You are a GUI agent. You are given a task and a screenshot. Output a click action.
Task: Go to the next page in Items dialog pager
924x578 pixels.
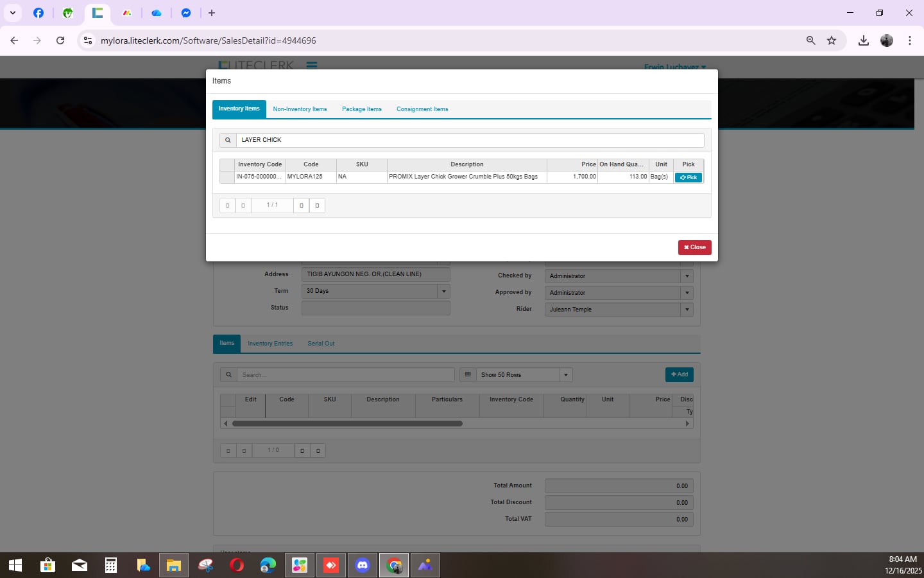pyautogui.click(x=302, y=206)
